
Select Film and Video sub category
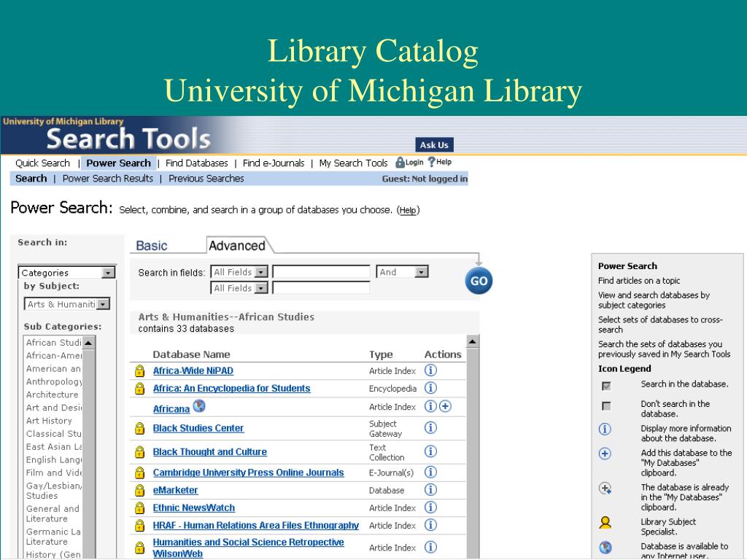point(54,472)
